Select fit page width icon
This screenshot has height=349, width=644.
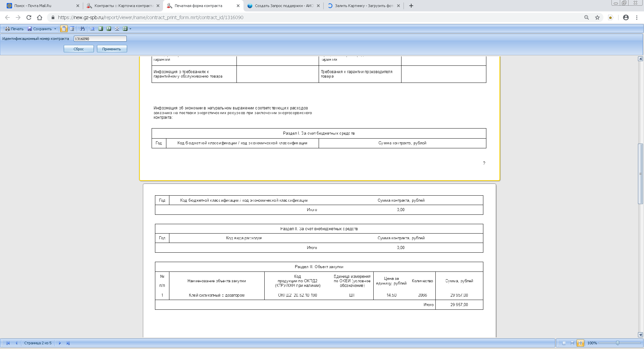[117, 29]
